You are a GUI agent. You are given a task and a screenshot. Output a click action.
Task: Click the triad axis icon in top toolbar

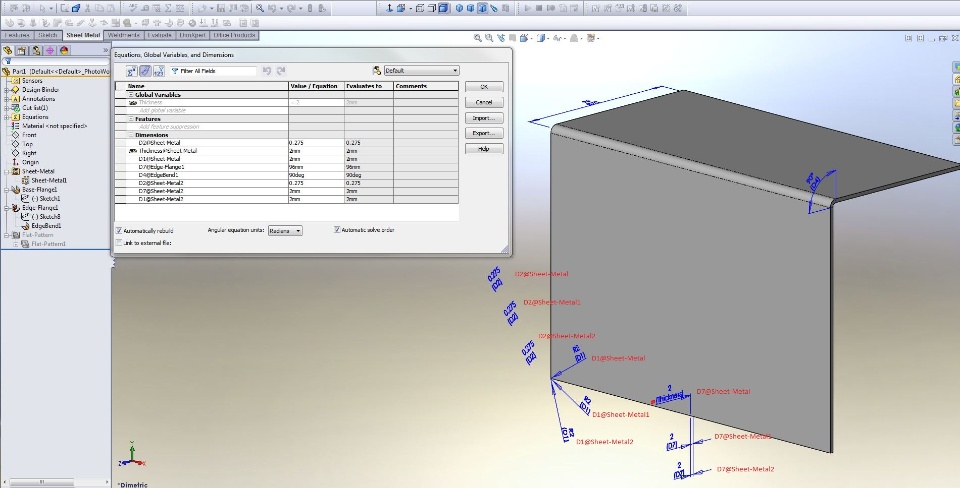click(x=389, y=9)
